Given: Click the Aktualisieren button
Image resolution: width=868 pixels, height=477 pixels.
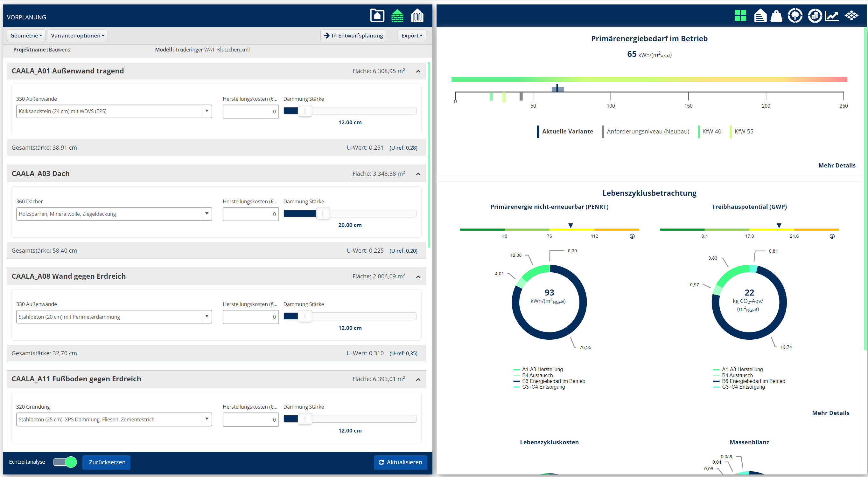Looking at the screenshot, I should (x=400, y=462).
